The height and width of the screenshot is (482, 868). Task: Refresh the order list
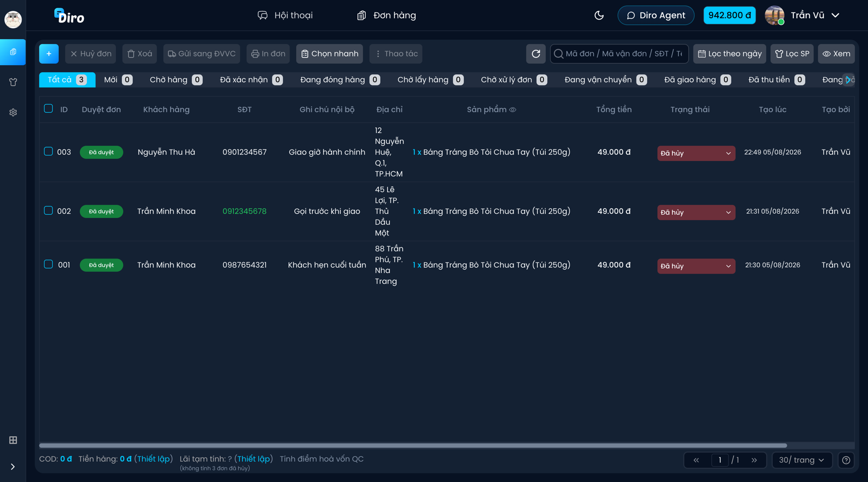coord(536,54)
